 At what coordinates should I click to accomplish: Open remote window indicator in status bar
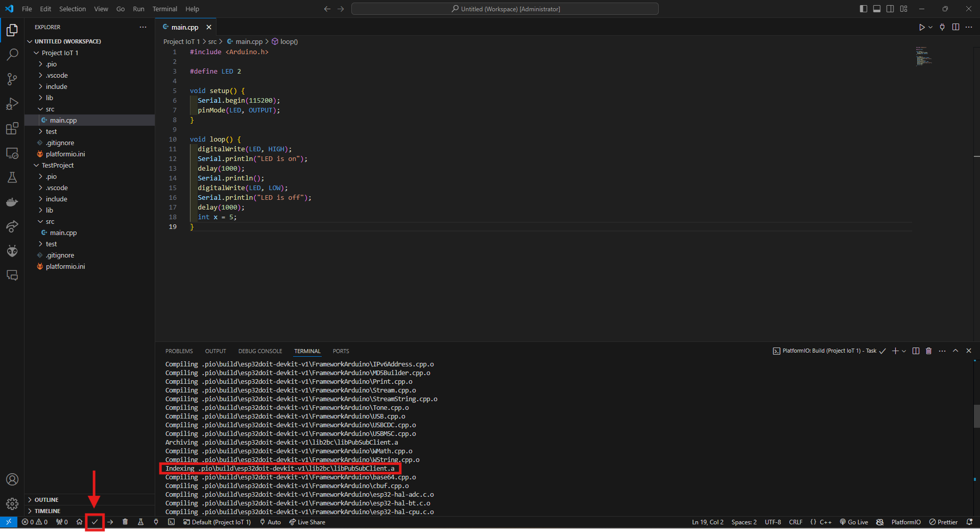[9, 522]
